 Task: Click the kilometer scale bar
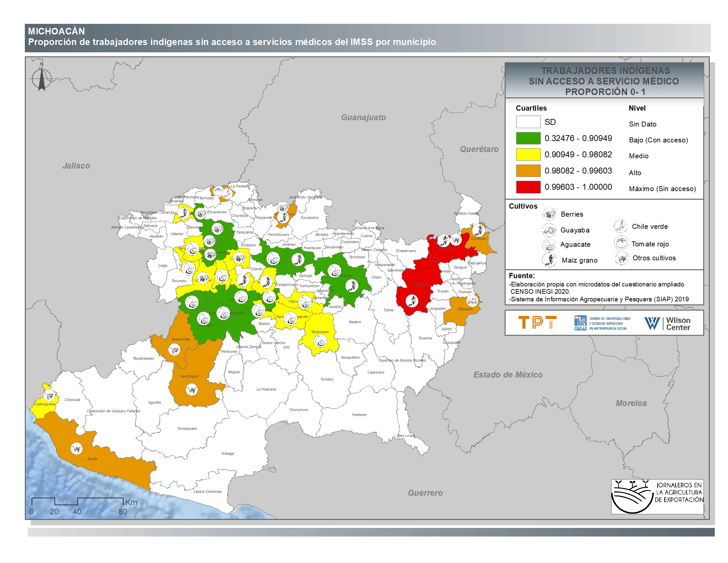coord(77,501)
